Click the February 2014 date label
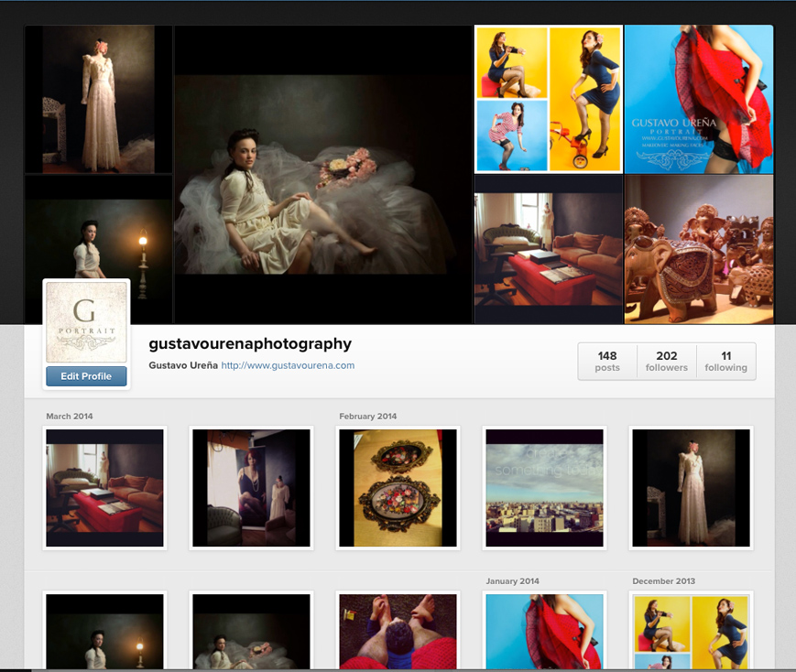Image resolution: width=796 pixels, height=672 pixels. (x=368, y=417)
